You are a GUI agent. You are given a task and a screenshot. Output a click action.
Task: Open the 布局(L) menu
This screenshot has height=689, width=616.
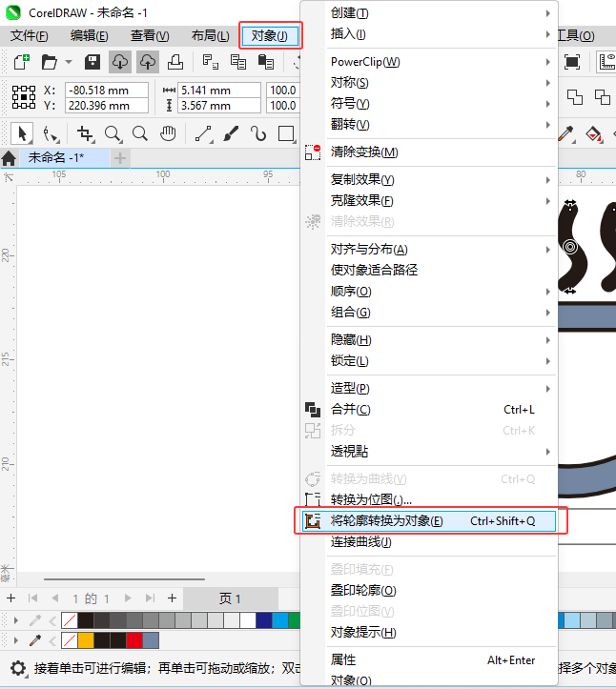pos(210,35)
